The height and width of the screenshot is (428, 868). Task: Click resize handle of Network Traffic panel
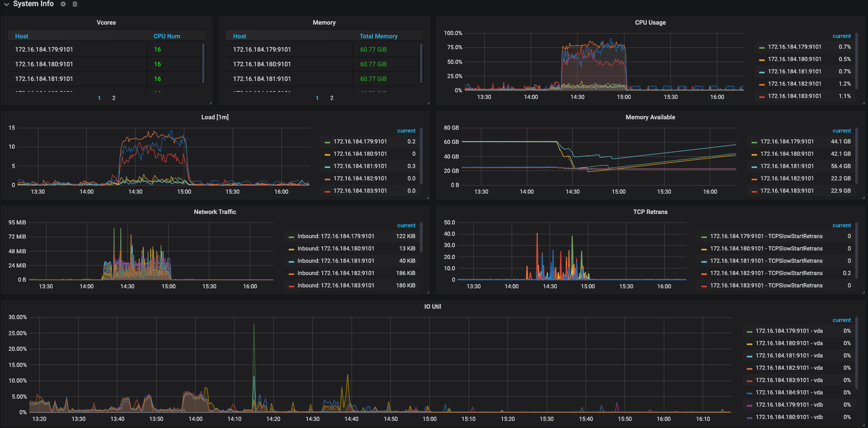(428, 292)
